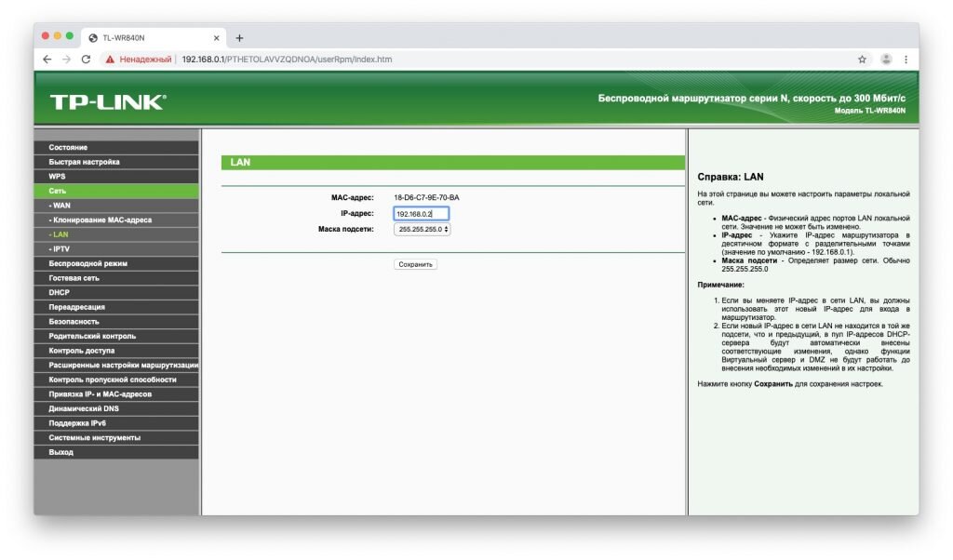Open Привязка IP- и MAC-адресов
953x560 pixels.
click(116, 394)
